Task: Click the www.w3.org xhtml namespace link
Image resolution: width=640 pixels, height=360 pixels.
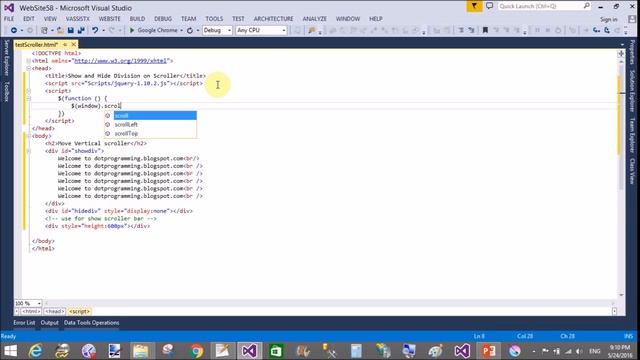Action: 121,61
